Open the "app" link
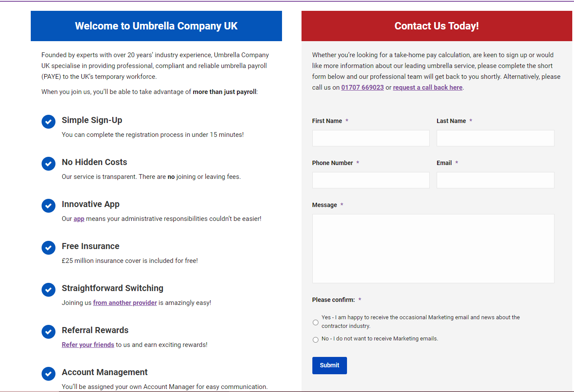Image resolution: width=574 pixels, height=392 pixels. [78, 219]
